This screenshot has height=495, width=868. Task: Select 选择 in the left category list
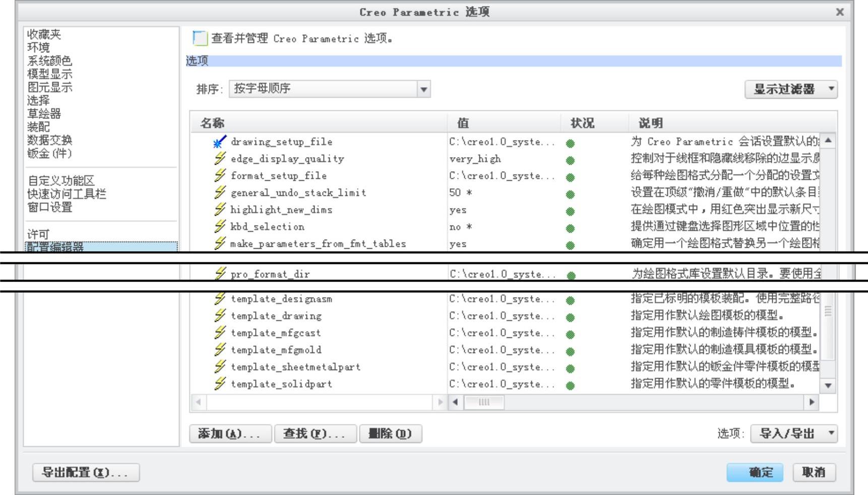tap(38, 100)
